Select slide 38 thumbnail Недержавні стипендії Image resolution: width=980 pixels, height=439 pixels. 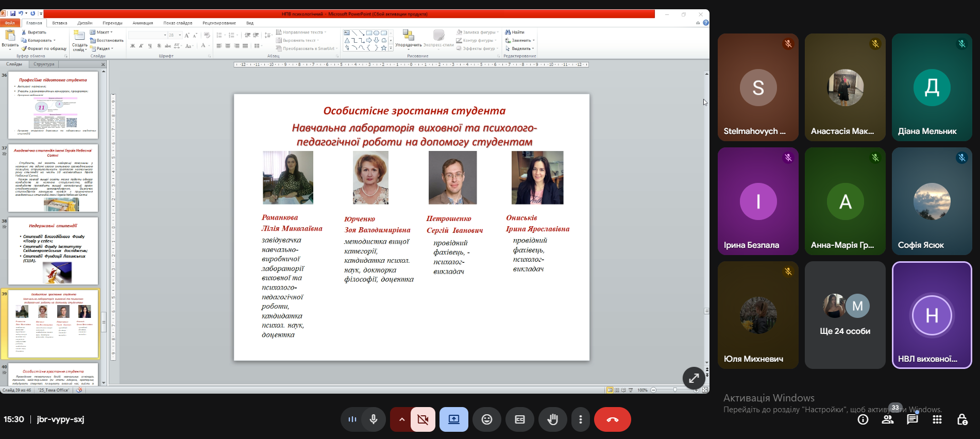(x=53, y=251)
